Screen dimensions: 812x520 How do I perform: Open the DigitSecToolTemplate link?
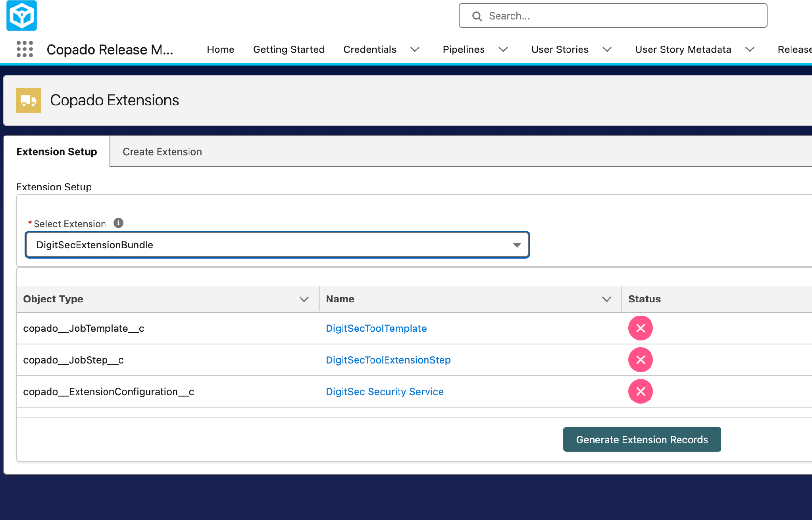coord(376,328)
